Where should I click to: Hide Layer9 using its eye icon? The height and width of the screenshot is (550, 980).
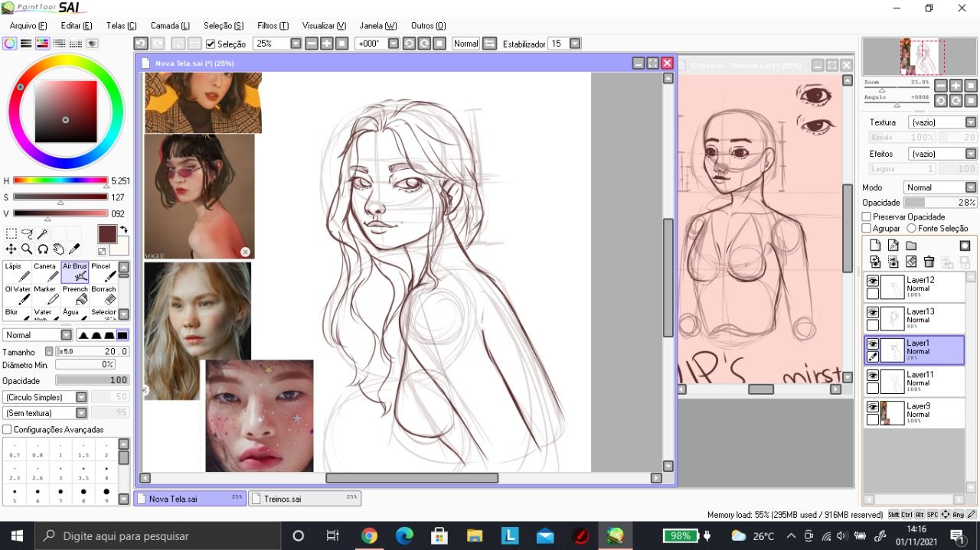pos(873,407)
